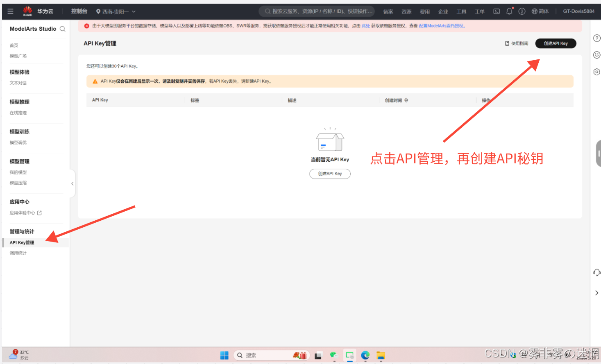601x364 pixels.
Task: Click the outlined 创建API Key button in empty state
Action: [x=330, y=174]
